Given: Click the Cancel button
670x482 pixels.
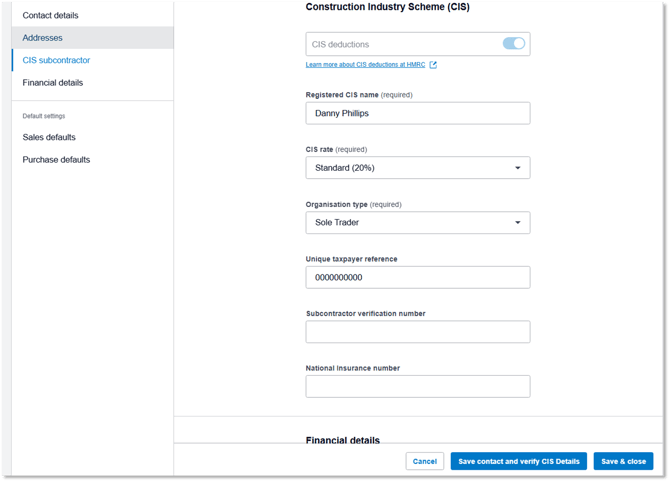Looking at the screenshot, I should pos(425,461).
